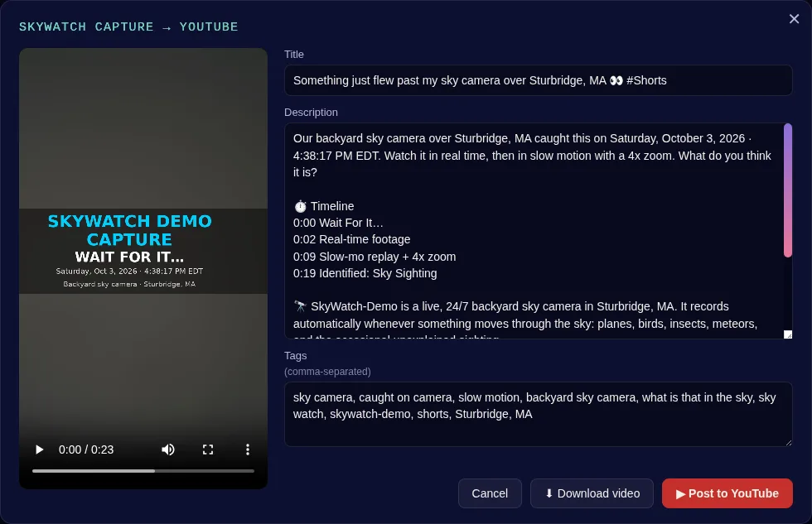Viewport: 812px width, 524px height.
Task: Download the capture video
Action: point(592,493)
